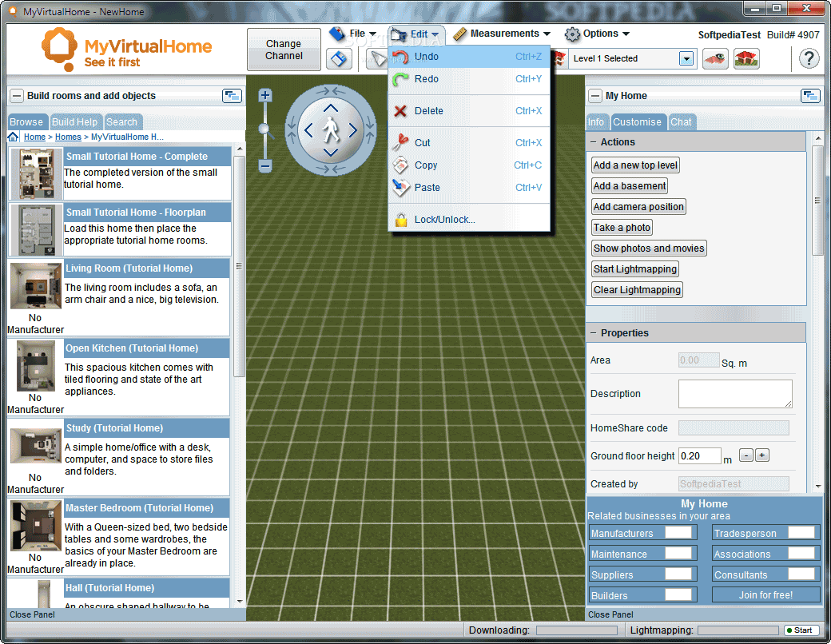The image size is (831, 644).
Task: Close the Edit menu dropdown header
Action: (416, 34)
